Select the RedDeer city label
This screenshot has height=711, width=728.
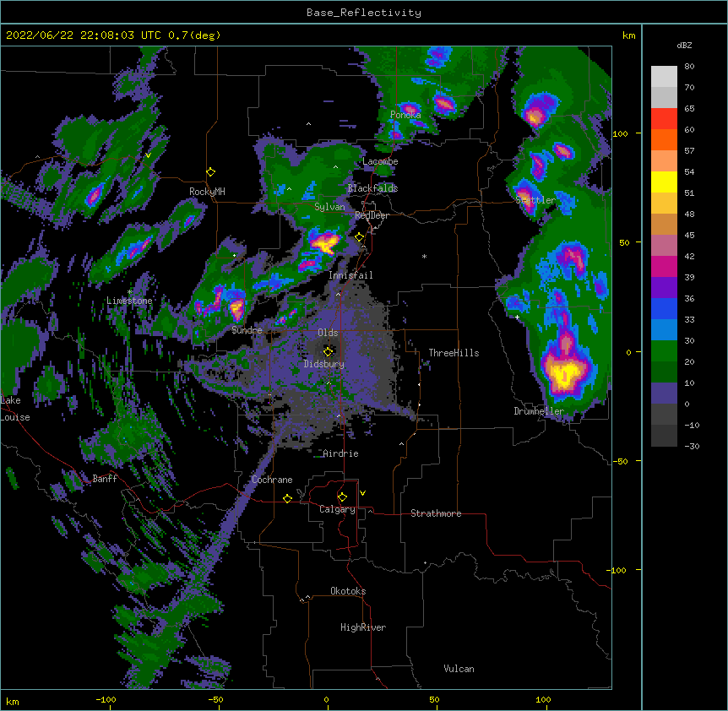click(372, 215)
